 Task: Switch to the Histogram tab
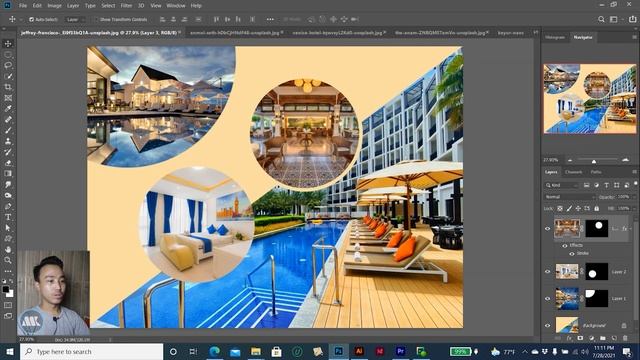click(x=555, y=37)
